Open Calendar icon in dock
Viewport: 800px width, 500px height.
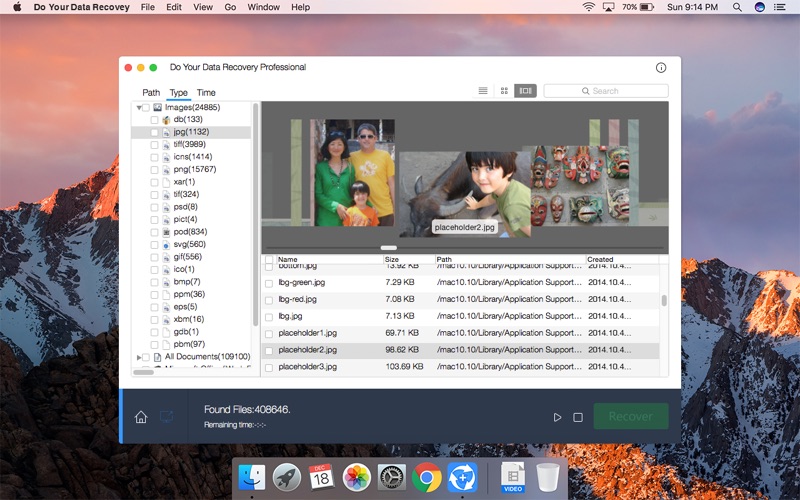tap(321, 478)
